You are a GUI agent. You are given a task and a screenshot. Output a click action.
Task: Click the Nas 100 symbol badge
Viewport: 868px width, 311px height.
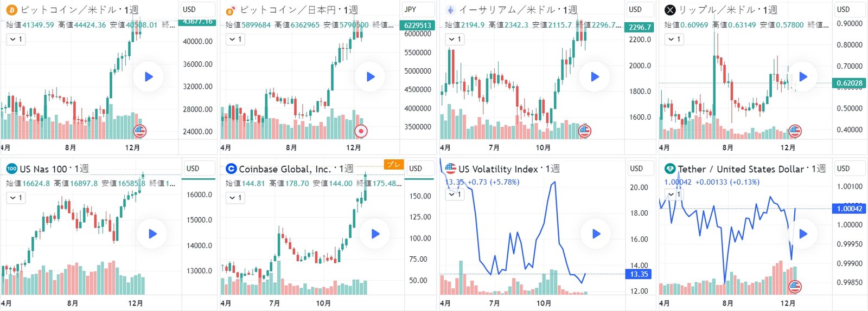click(11, 169)
